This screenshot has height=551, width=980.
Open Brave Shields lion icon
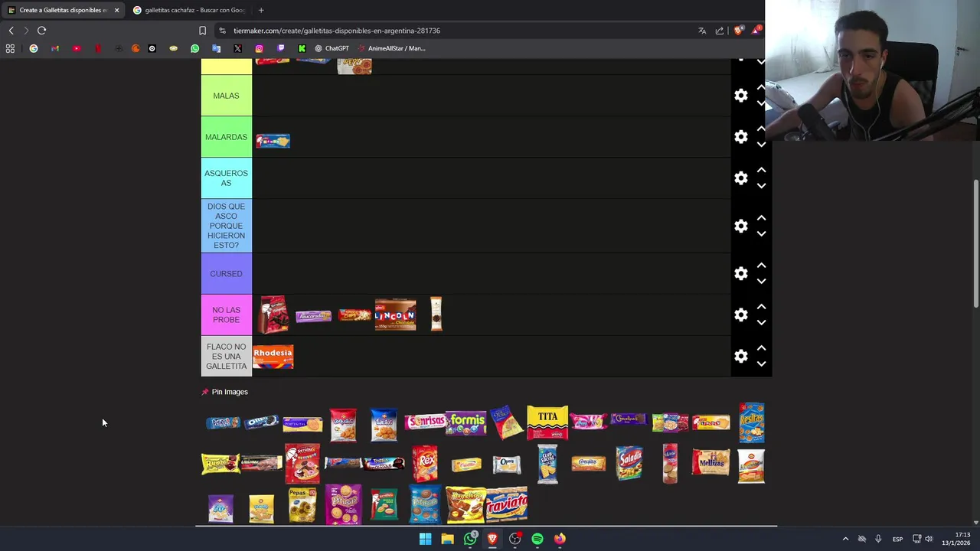(738, 31)
